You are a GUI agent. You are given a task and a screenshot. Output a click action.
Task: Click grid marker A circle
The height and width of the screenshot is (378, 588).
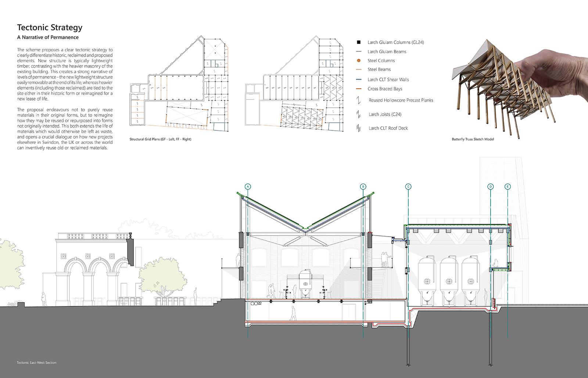tap(248, 187)
